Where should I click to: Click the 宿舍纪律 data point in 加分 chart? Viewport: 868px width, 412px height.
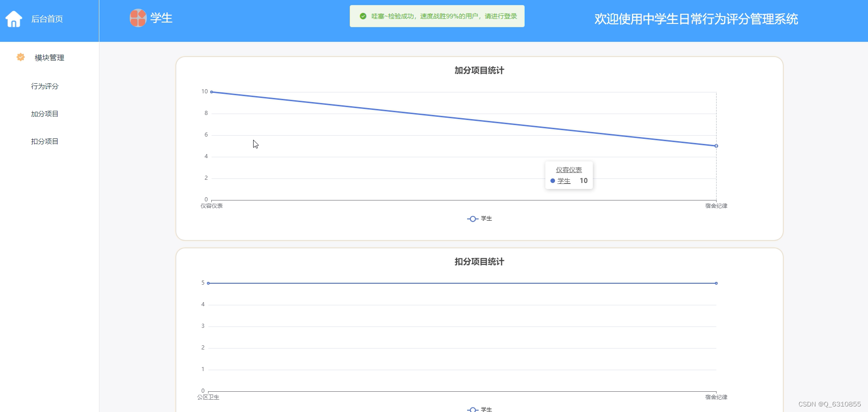pos(716,146)
